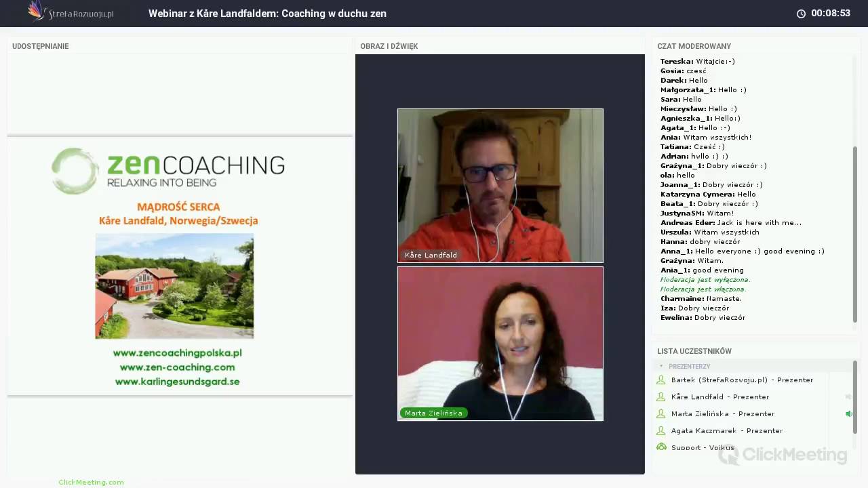This screenshot has height=488, width=868.
Task: Click the 'Moderacja jest włączona.' notice
Action: pyautogui.click(x=703, y=289)
